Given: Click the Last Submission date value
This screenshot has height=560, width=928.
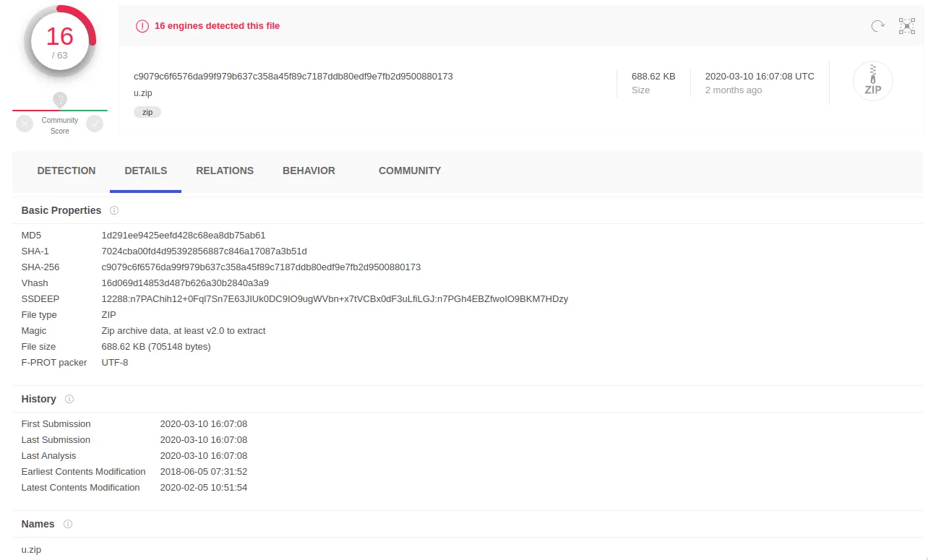Looking at the screenshot, I should [204, 440].
